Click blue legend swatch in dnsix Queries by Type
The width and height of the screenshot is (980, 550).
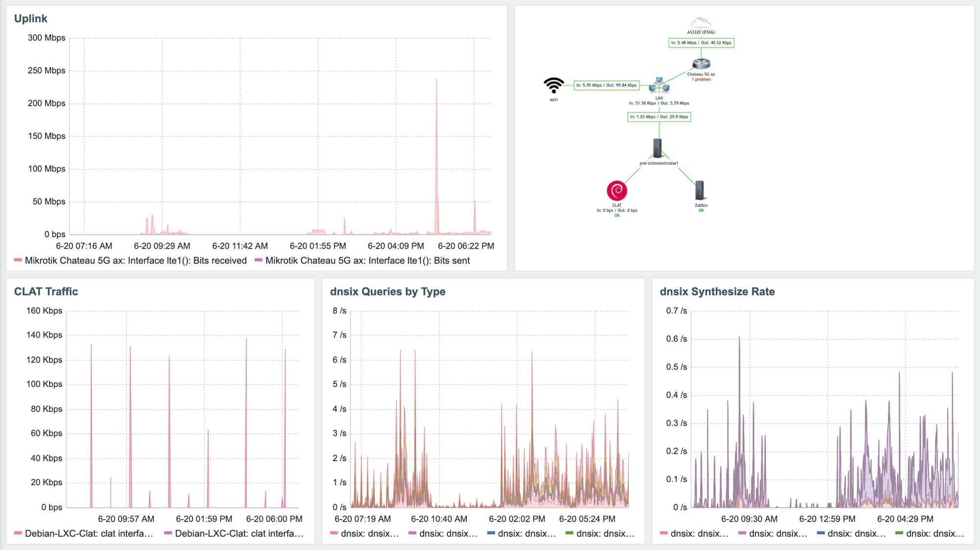click(x=491, y=533)
